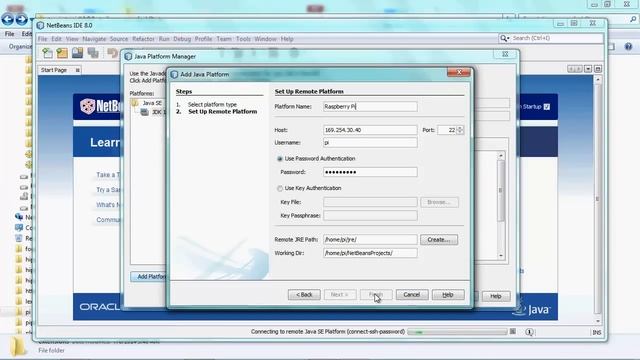Open the editor documents dropdown list arrow
Screen dimensions: 640x360
(x=588, y=69)
